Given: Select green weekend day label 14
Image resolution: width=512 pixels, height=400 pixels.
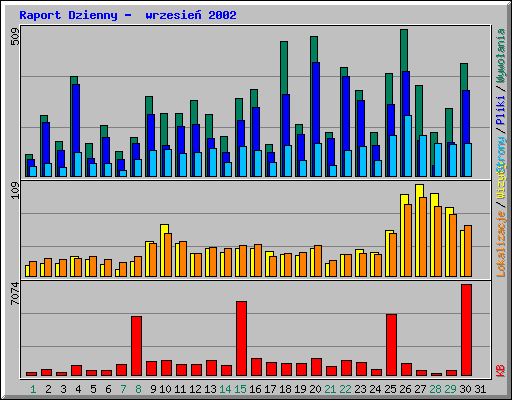Looking at the screenshot, I should pos(225,389).
